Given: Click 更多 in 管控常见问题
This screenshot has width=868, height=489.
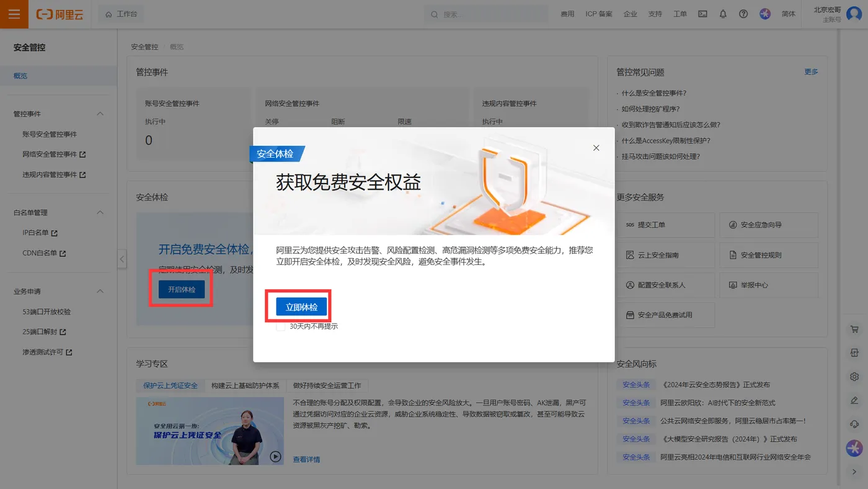Looking at the screenshot, I should (x=811, y=72).
